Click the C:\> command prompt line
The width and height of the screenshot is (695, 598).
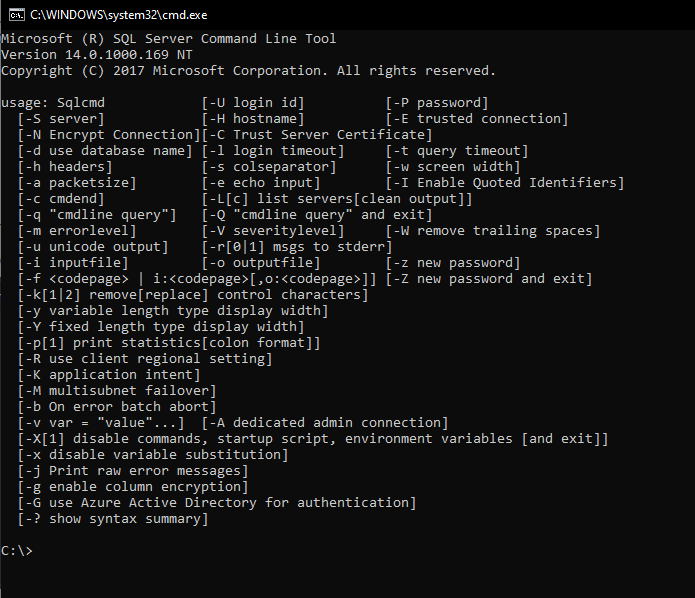coord(17,551)
